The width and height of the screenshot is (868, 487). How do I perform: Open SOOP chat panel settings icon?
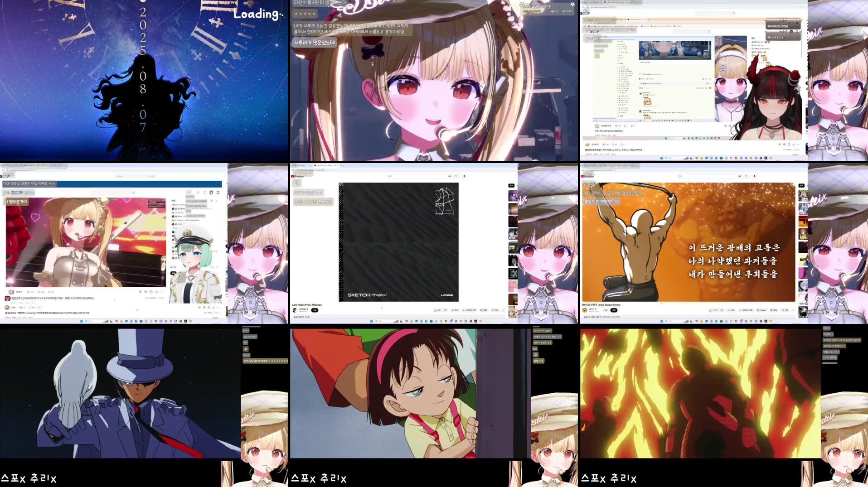212,201
